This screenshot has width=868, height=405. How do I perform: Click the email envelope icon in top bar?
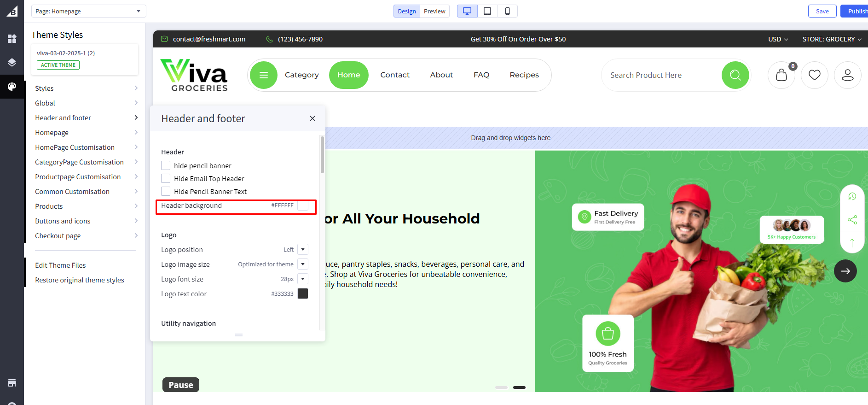coord(164,39)
